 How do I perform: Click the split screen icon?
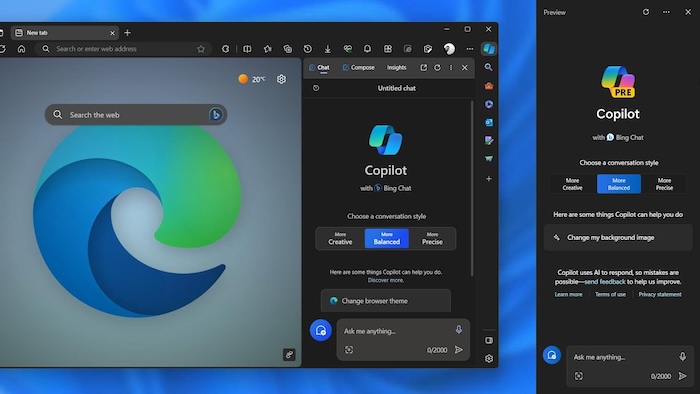(247, 49)
